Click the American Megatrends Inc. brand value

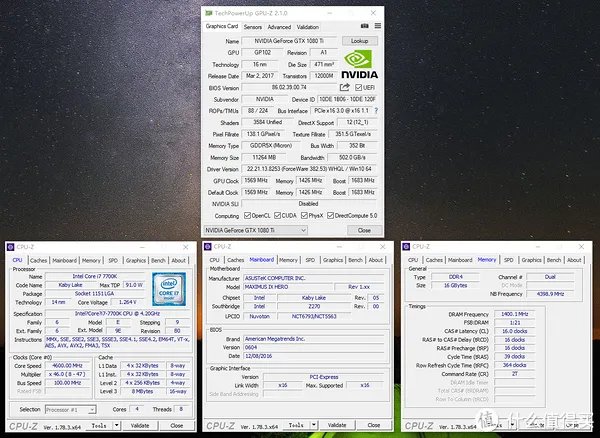tap(314, 339)
